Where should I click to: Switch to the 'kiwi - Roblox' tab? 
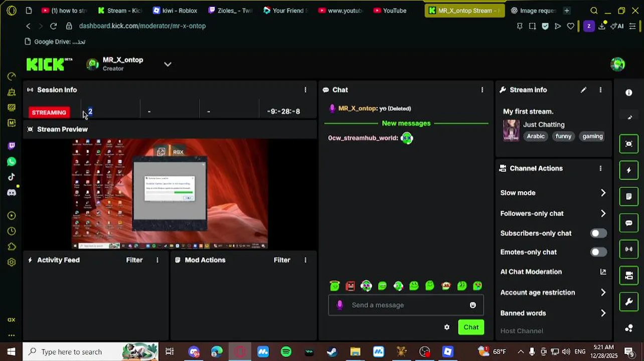pyautogui.click(x=175, y=11)
